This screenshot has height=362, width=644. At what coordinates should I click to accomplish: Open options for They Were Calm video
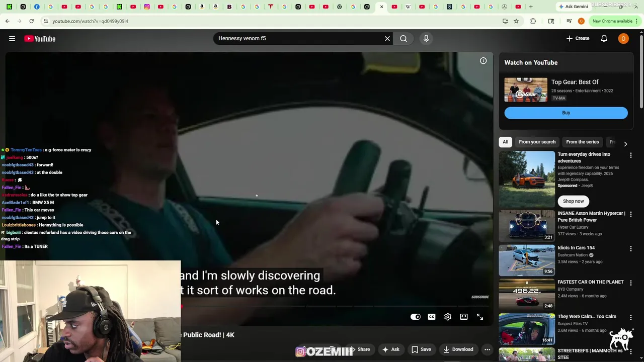click(631, 317)
